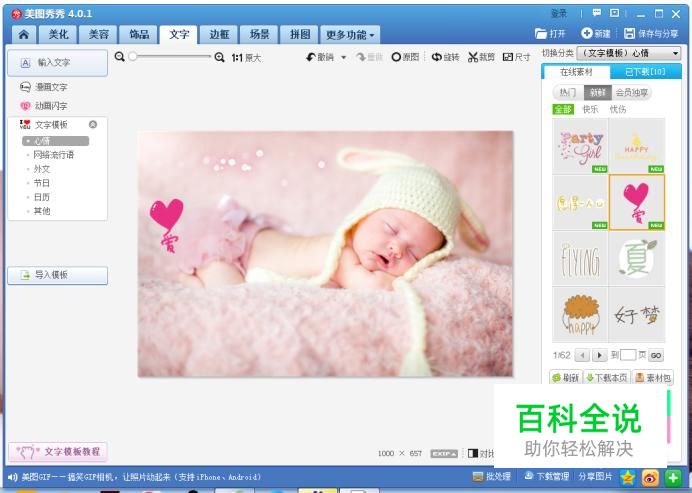Click the zoom in magnifier

(x=219, y=57)
